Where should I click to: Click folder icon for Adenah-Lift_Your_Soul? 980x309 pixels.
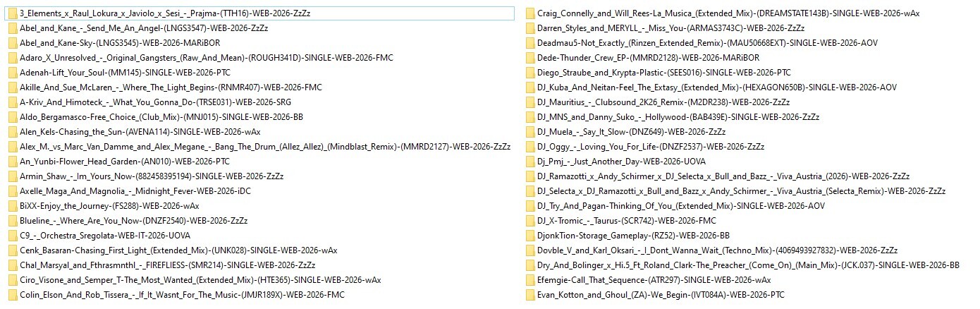click(12, 73)
